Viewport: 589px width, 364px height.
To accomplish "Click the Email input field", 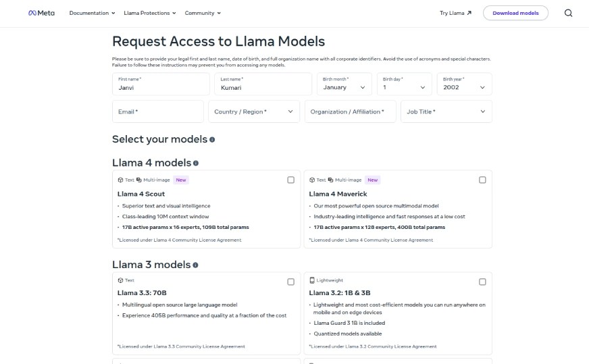I will pyautogui.click(x=158, y=111).
